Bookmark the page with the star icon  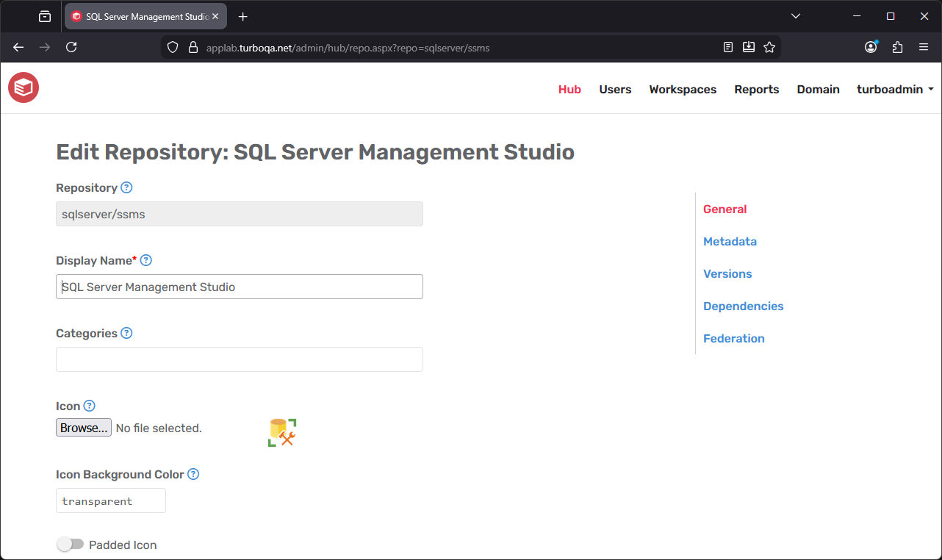(x=769, y=46)
